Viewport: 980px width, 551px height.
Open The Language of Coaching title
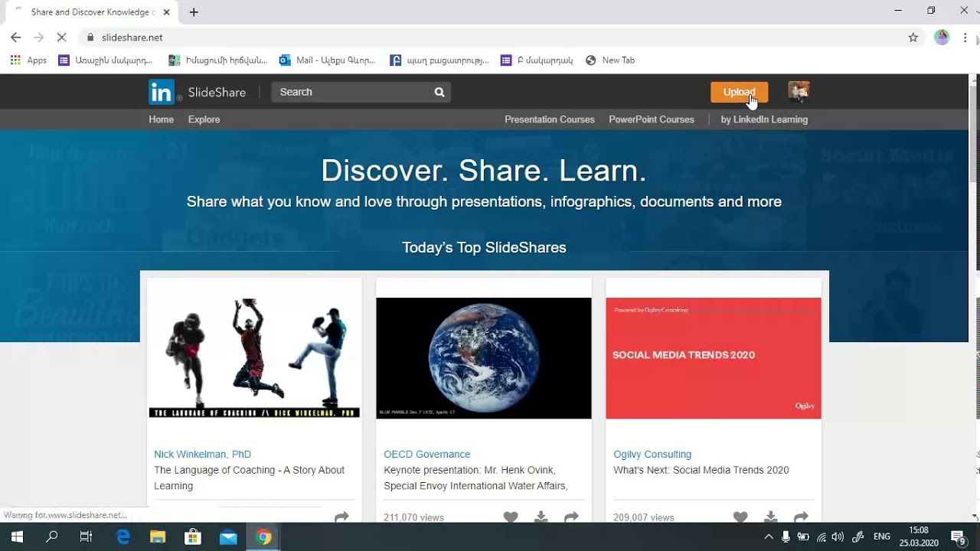pos(249,478)
